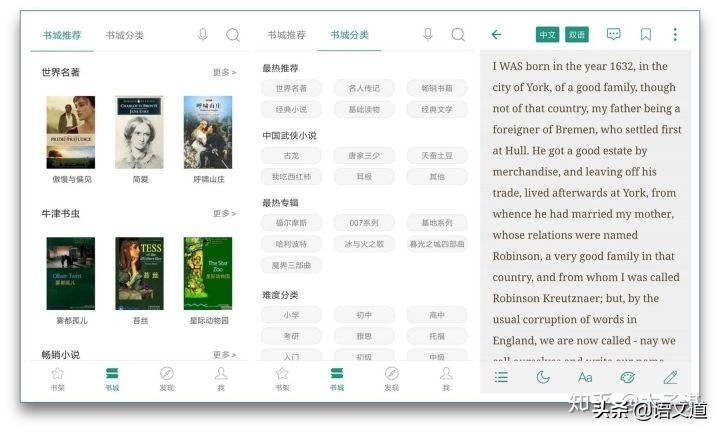Open 发现 in category screen's bottom bar
This screenshot has height=432, width=720.
pos(392,379)
